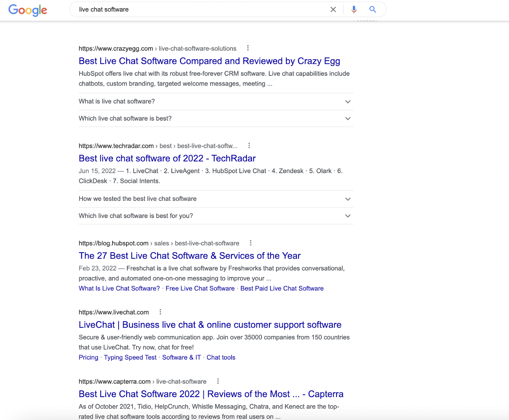The width and height of the screenshot is (509, 420).
Task: Click the capterra.com result URL
Action: (143, 381)
